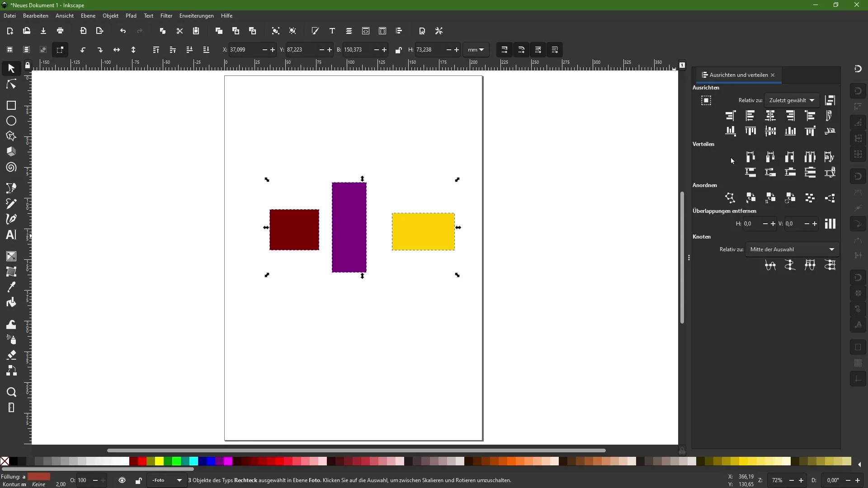The height and width of the screenshot is (488, 868).
Task: Increase the rotation D value
Action: coord(859,480)
